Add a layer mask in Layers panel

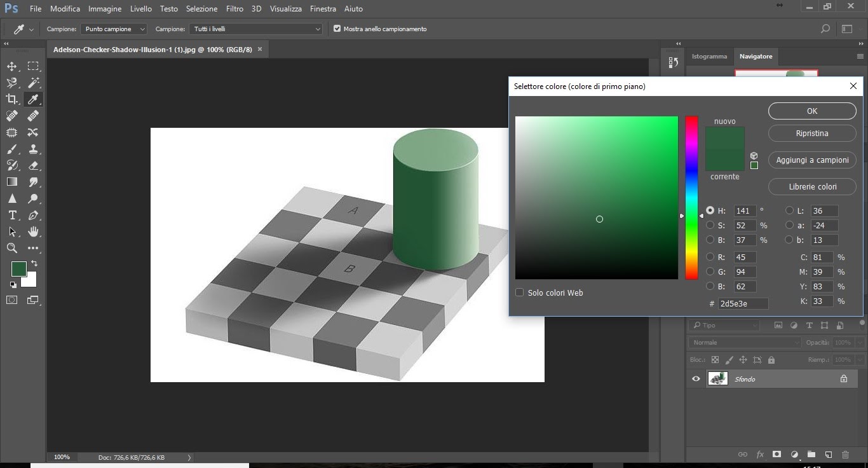click(776, 455)
